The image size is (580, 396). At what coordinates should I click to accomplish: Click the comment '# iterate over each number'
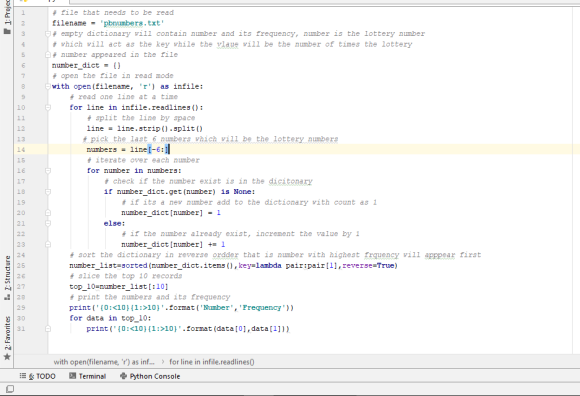(143, 160)
